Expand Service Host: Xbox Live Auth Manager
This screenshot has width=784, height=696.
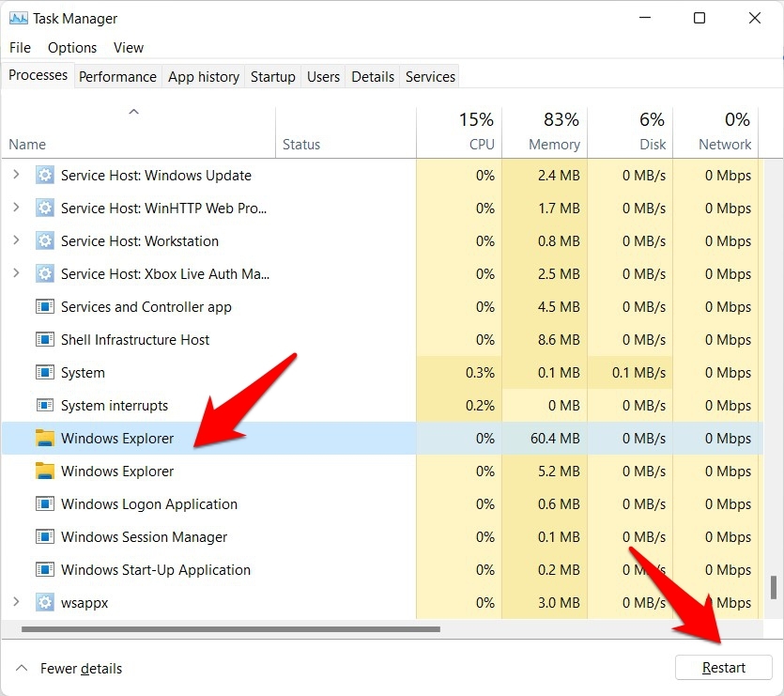(x=16, y=274)
